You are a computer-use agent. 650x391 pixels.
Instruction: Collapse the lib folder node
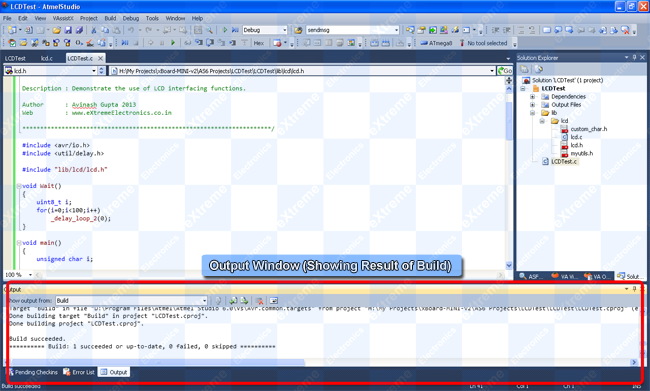coord(533,113)
